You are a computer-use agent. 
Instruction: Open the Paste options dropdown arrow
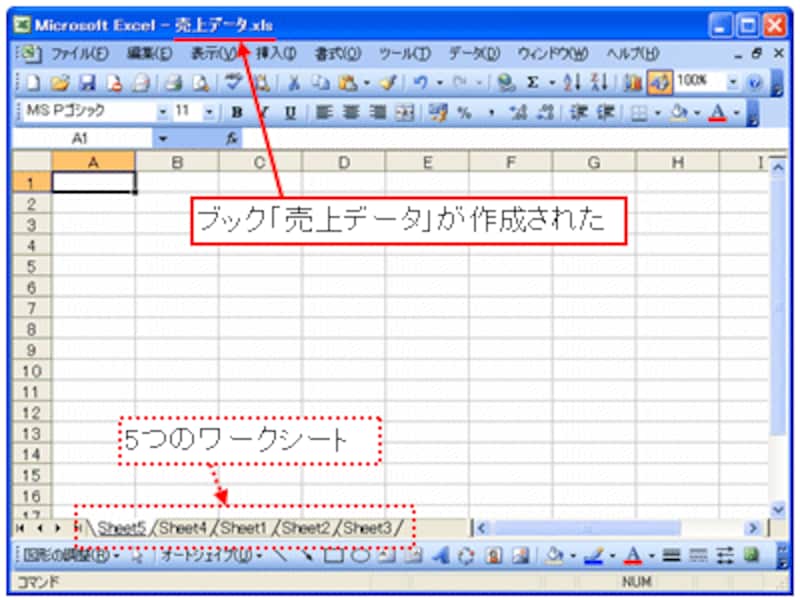pyautogui.click(x=366, y=83)
